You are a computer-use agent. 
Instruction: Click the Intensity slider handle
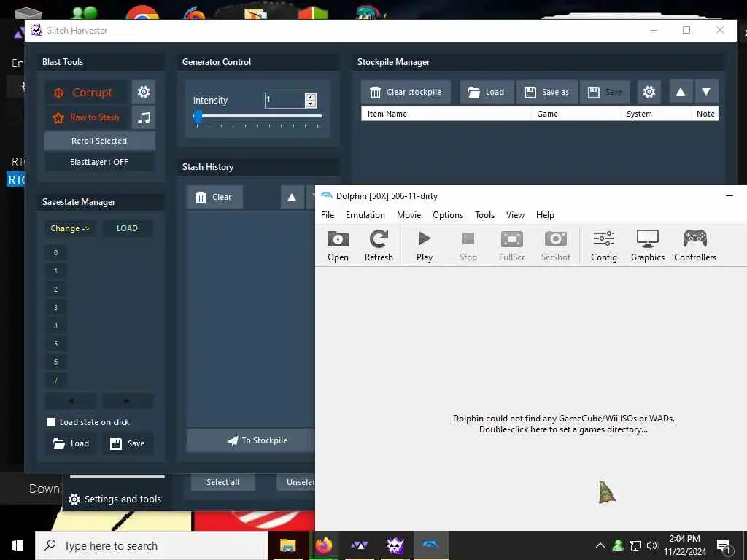click(x=198, y=116)
